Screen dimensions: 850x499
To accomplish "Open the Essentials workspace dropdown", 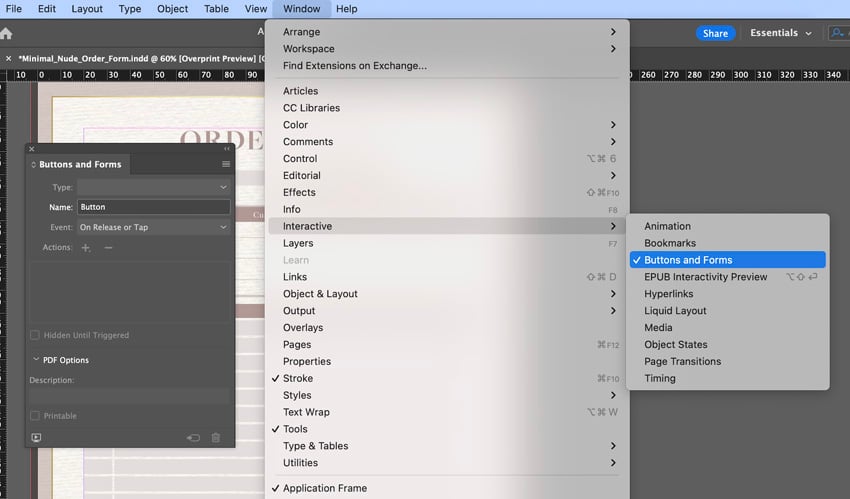I will pyautogui.click(x=781, y=33).
